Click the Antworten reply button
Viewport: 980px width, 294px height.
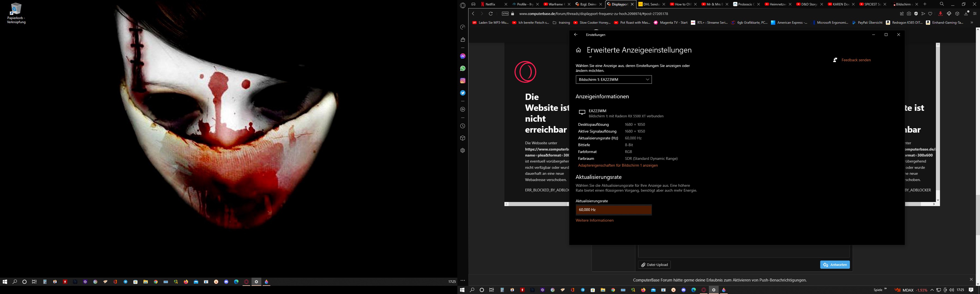[x=835, y=265]
